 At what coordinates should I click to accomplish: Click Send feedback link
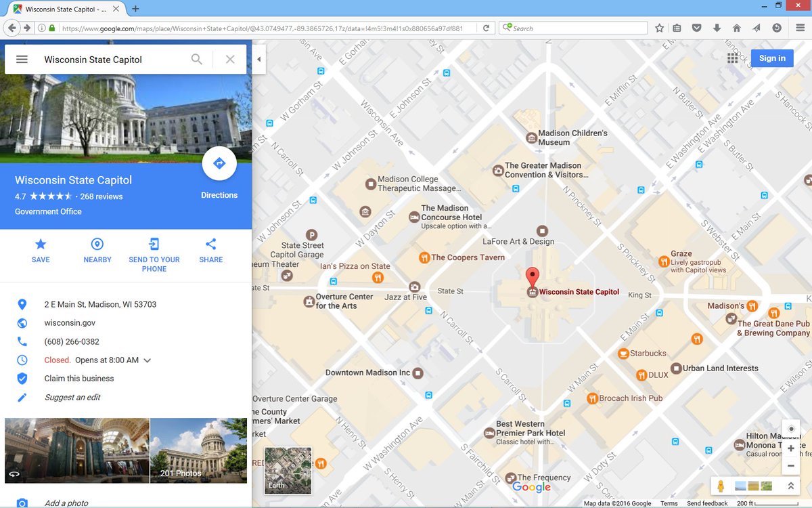point(707,503)
